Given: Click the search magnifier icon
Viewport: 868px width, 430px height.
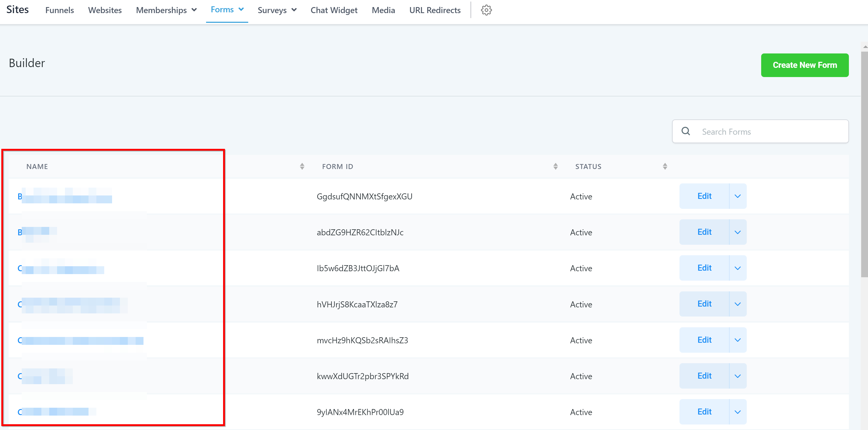Looking at the screenshot, I should pos(685,131).
